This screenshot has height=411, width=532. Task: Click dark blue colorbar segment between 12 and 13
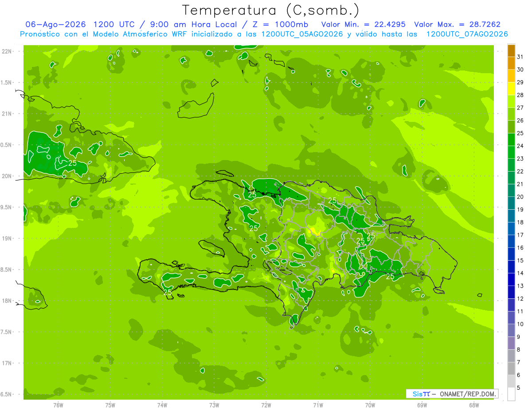[511, 292]
